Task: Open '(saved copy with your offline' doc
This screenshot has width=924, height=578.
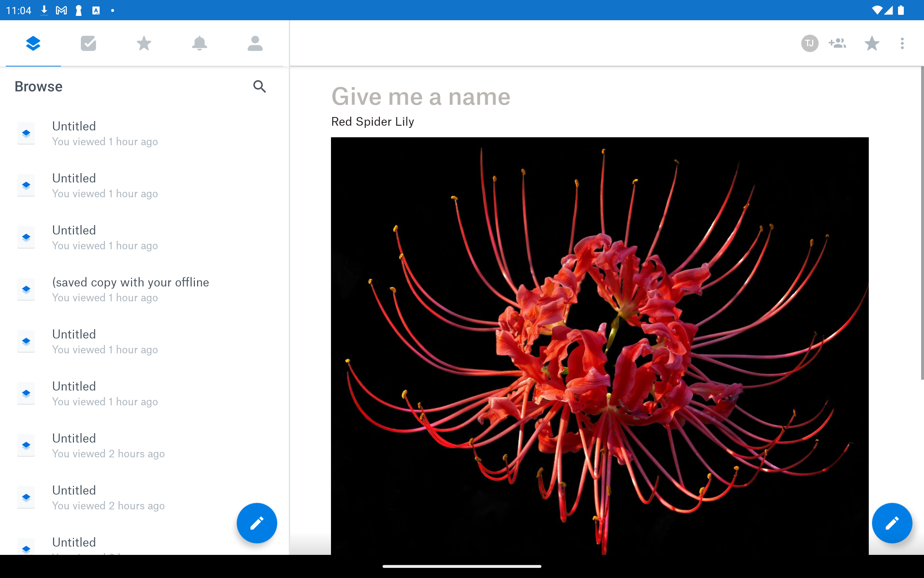Action: point(144,289)
